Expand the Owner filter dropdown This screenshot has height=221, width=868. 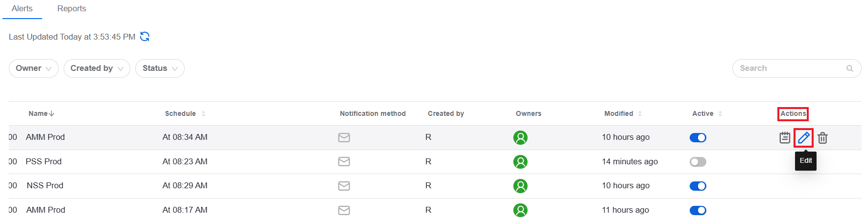click(34, 68)
